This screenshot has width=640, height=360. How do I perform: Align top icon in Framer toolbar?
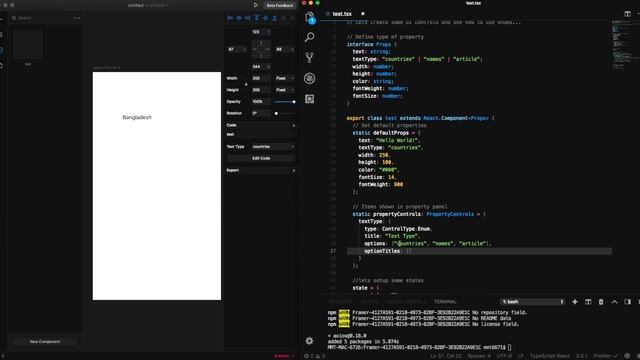point(257,18)
